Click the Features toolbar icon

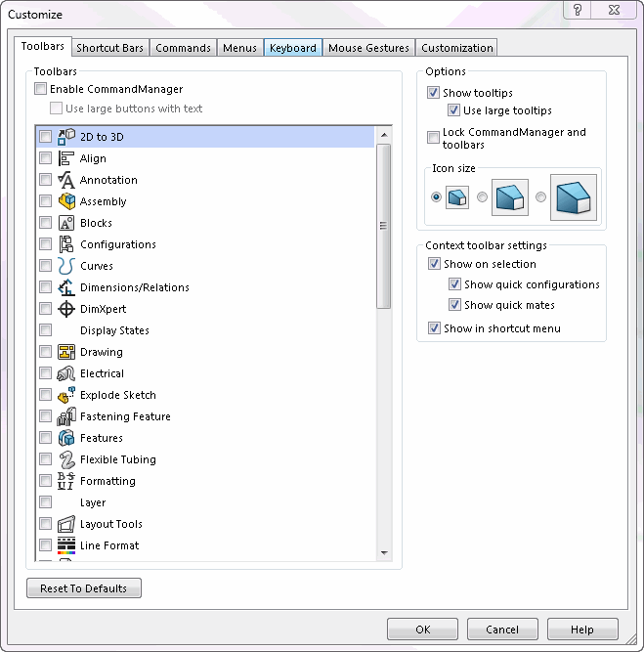(x=66, y=438)
